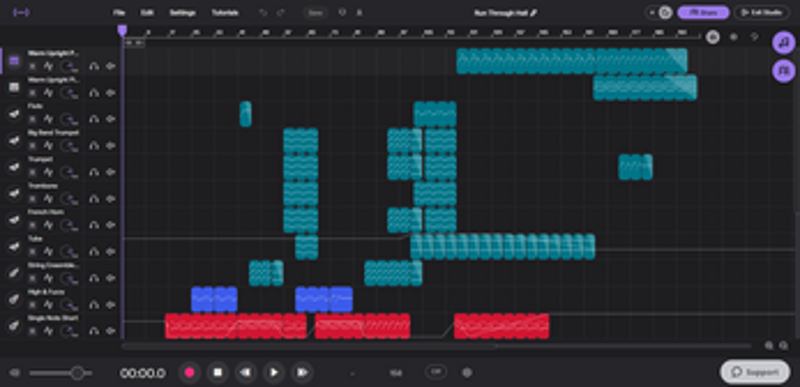Image resolution: width=800 pixels, height=387 pixels.
Task: Open the Settings menu
Action: click(183, 13)
